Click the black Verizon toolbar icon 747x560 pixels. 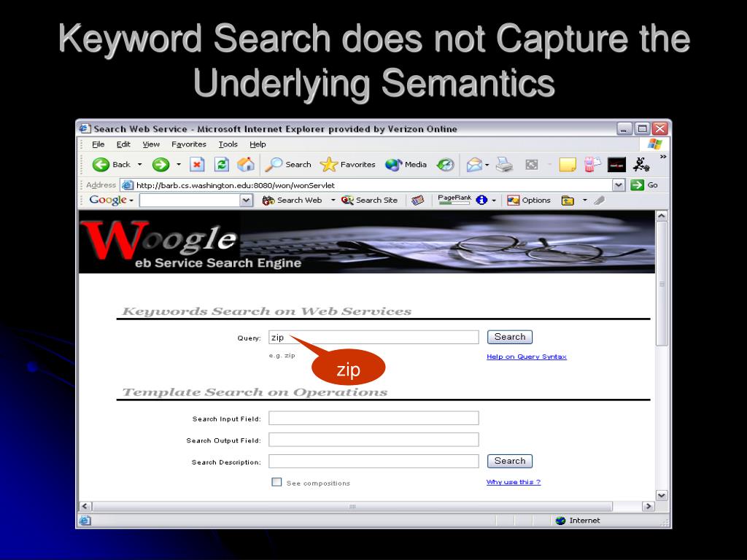click(x=616, y=165)
